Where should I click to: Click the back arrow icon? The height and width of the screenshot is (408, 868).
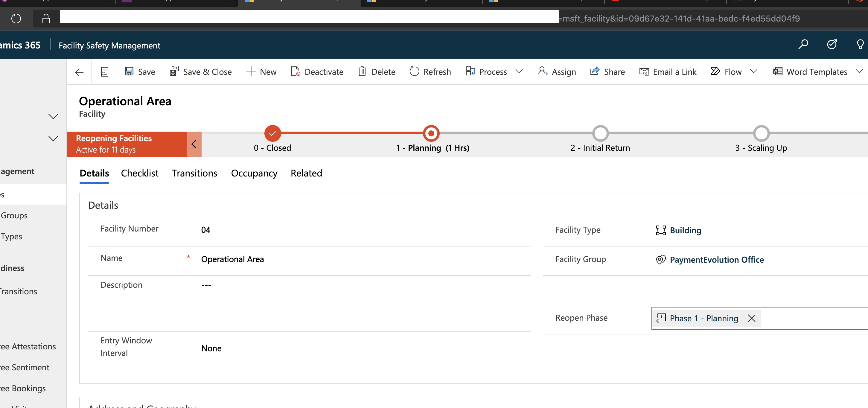point(80,72)
